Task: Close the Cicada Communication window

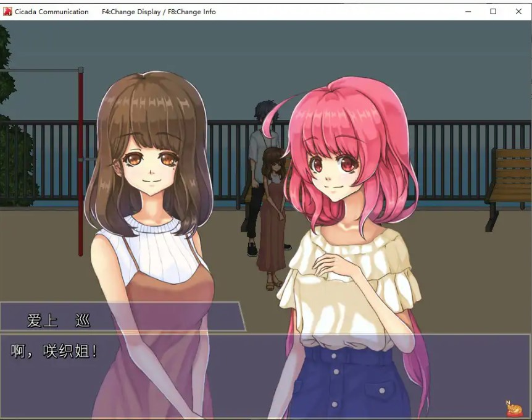Action: coord(518,12)
